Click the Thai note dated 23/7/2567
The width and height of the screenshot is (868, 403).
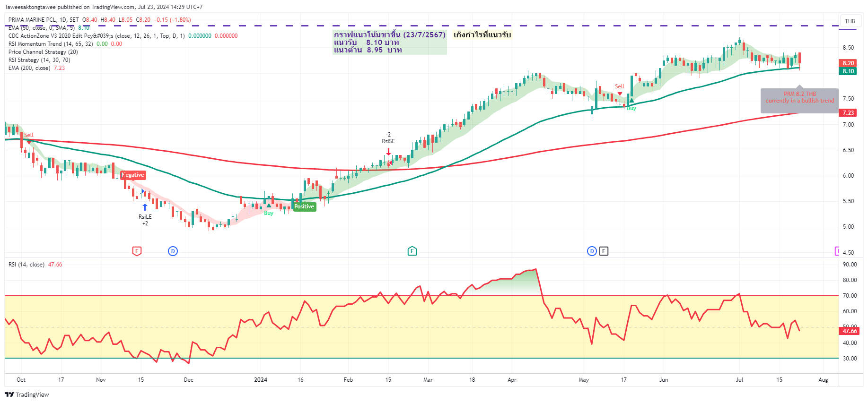(390, 42)
